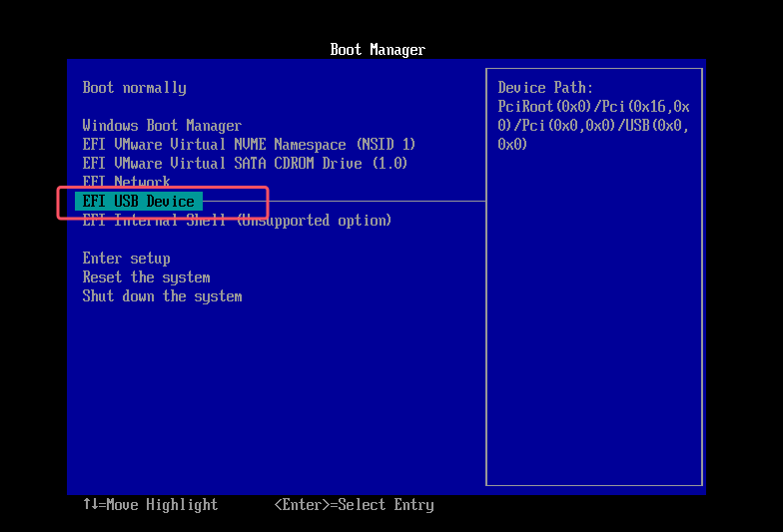Click the (Unsupported option) text
This screenshot has width=783, height=532.
click(x=314, y=221)
